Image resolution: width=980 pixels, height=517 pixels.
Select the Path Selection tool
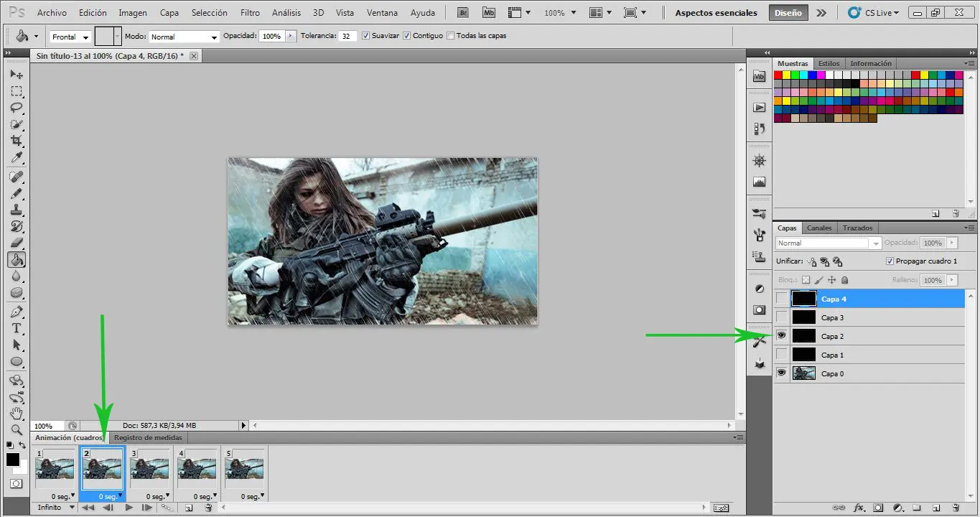[17, 345]
